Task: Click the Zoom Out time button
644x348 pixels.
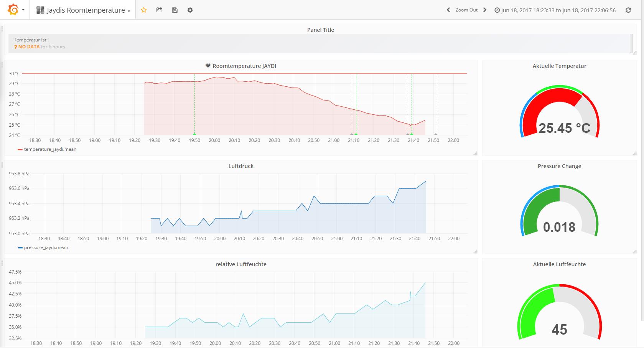Action: [466, 10]
